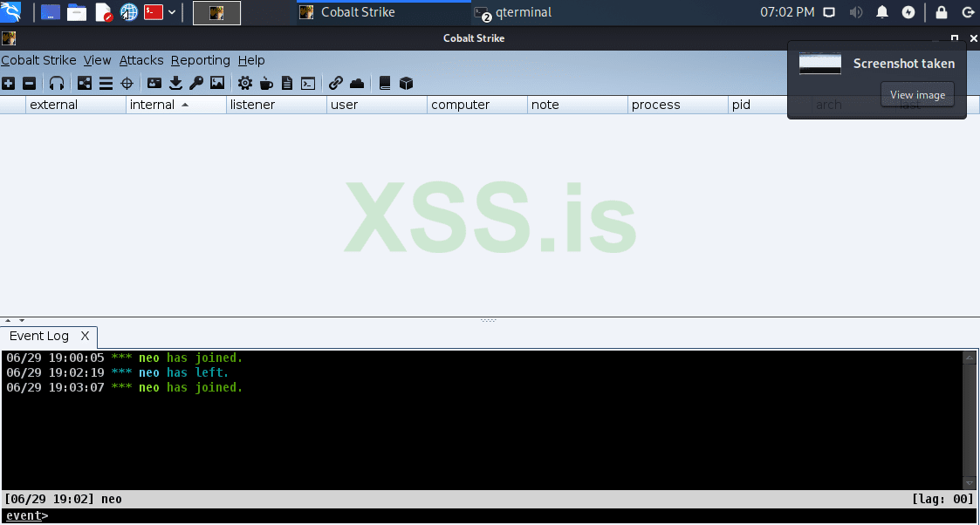Open the Attacks menu
Image resolution: width=980 pixels, height=525 pixels.
tap(141, 60)
